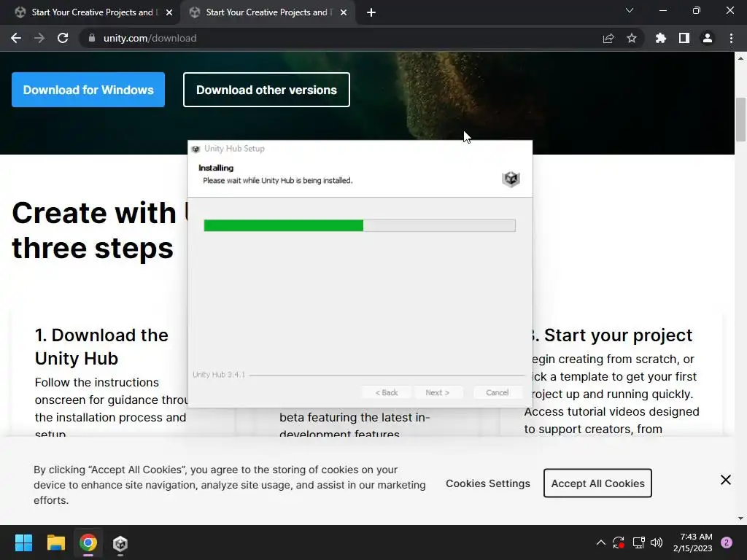Open the clock showing 7:43 AM
This screenshot has height=560, width=747.
click(692, 542)
